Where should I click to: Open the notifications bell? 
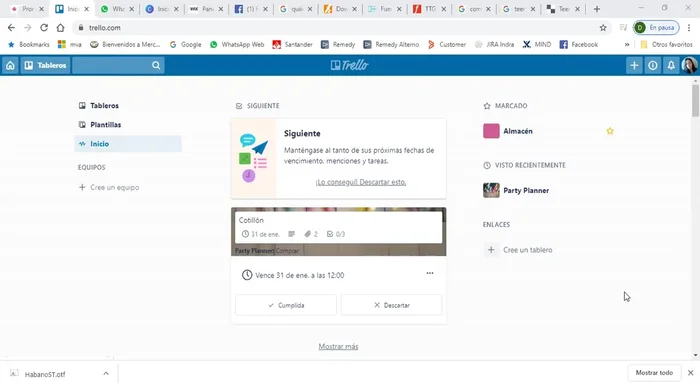pyautogui.click(x=671, y=66)
